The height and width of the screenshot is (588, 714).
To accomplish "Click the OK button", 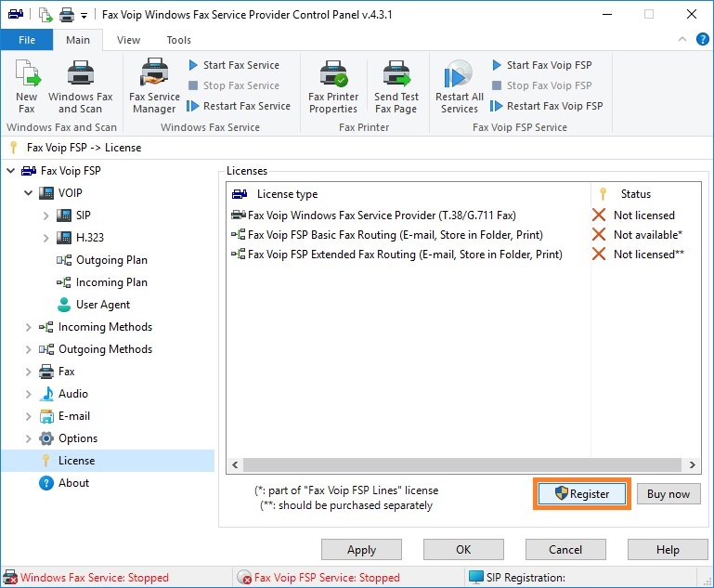I will [463, 550].
